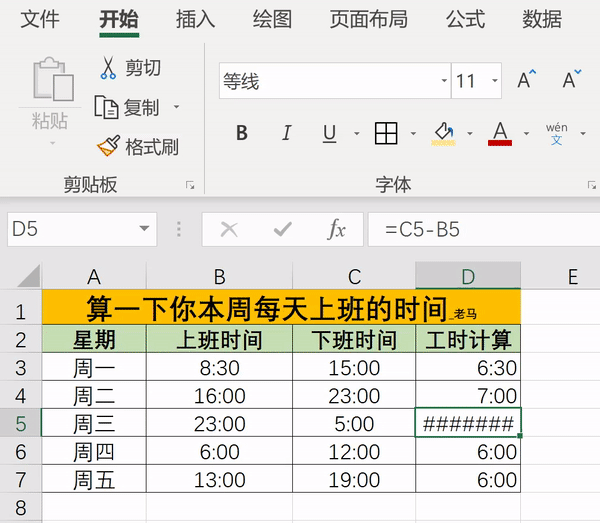600x523 pixels.
Task: Select the cell containing 15:00
Action: [x=354, y=367]
